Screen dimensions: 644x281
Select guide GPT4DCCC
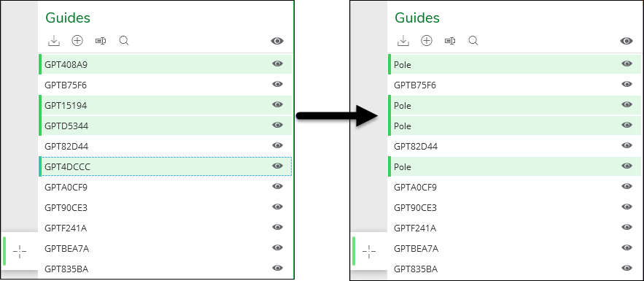point(165,166)
